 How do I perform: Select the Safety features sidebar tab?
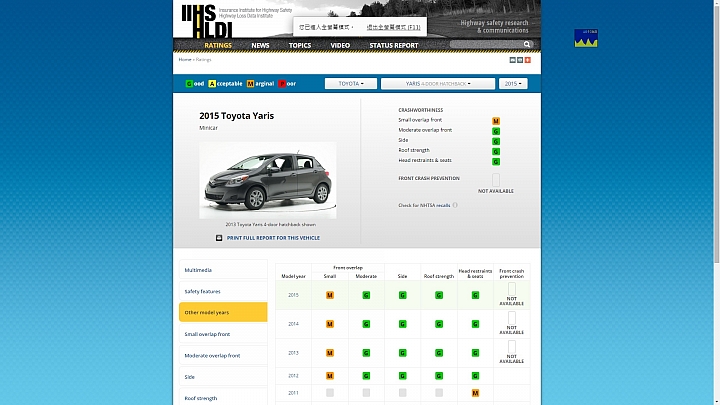point(223,291)
